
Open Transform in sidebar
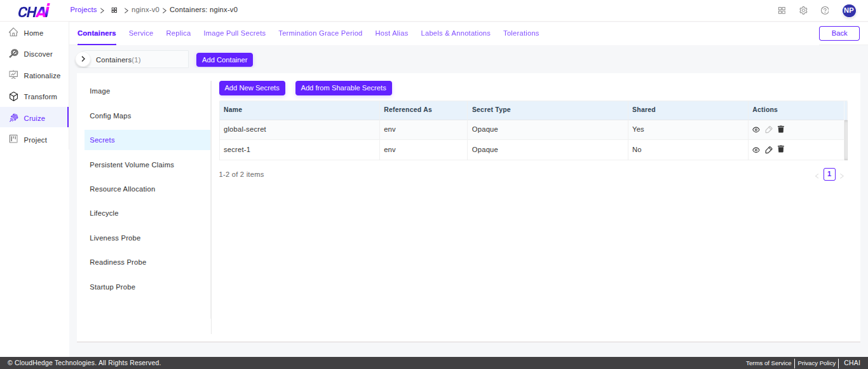point(34,97)
